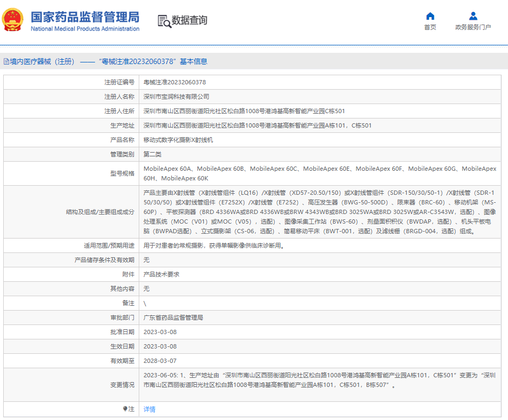Image resolution: width=508 pixels, height=420 pixels.
Task: Click the 适用范围/预期用途 row label
Action: 109,245
